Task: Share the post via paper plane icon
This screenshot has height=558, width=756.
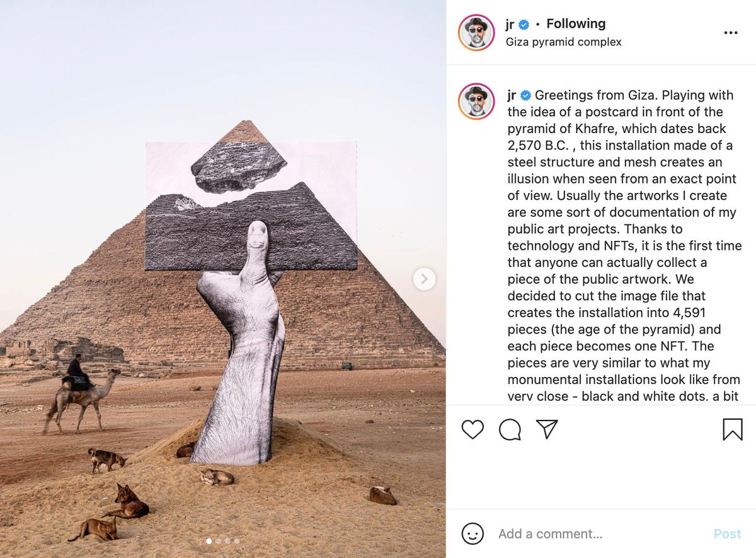Action: point(547,429)
